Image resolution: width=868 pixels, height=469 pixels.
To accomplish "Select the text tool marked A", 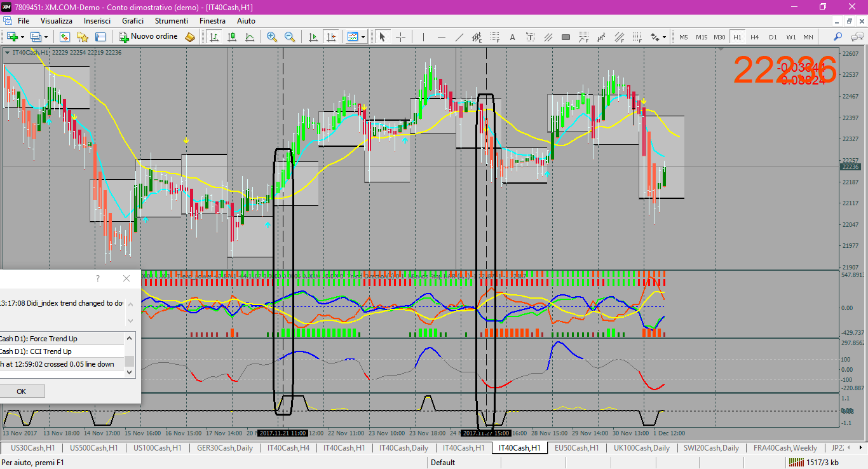I will 512,37.
